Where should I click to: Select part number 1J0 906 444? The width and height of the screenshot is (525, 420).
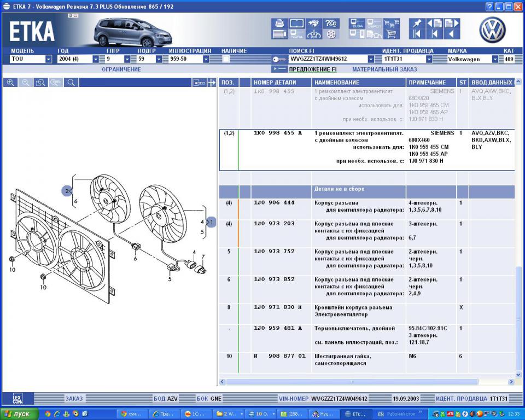pos(274,203)
